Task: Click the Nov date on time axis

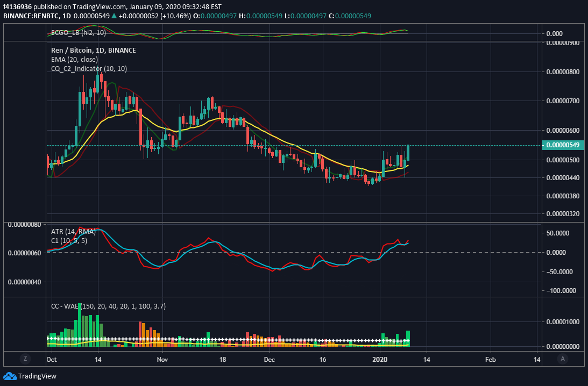Action: [x=162, y=360]
